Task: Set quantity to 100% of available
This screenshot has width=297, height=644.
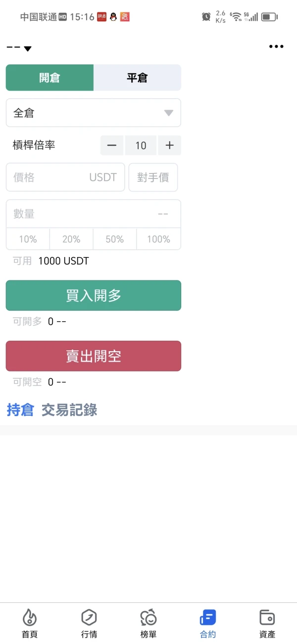Action: point(158,239)
